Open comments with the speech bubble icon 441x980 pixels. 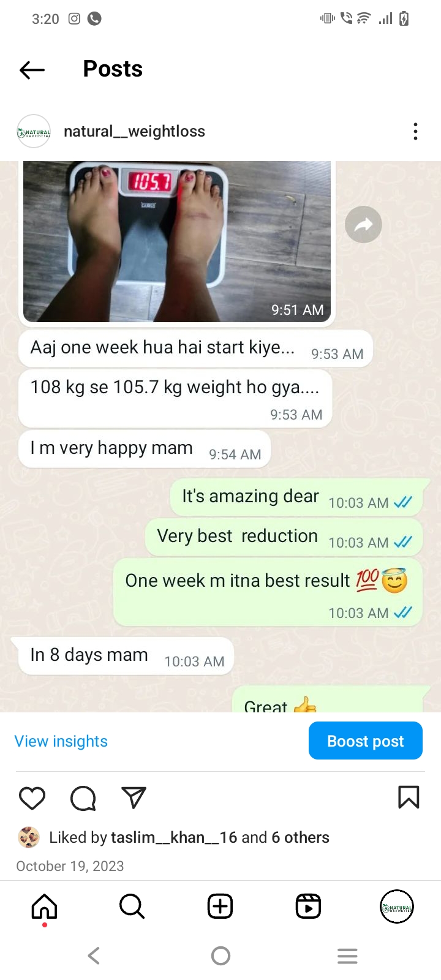[83, 798]
